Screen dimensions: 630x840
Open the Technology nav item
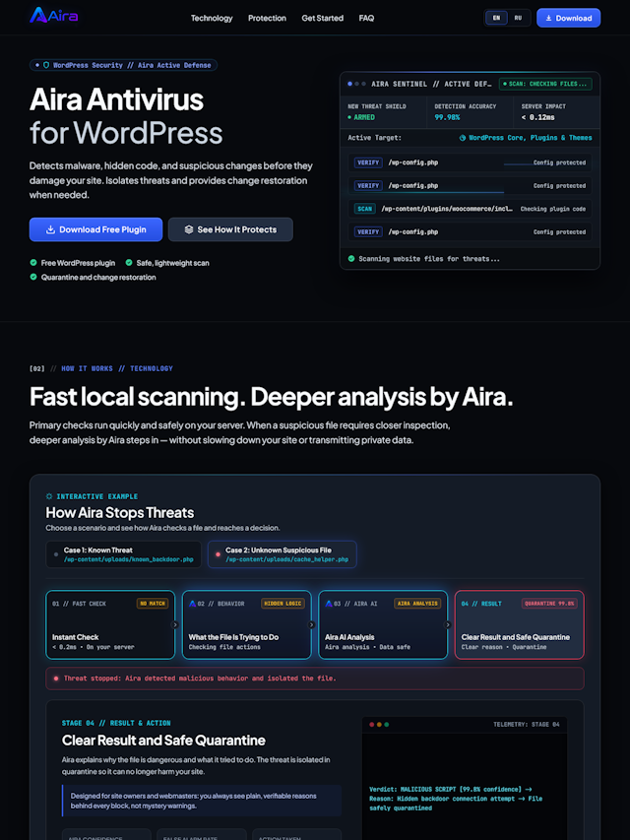point(212,18)
